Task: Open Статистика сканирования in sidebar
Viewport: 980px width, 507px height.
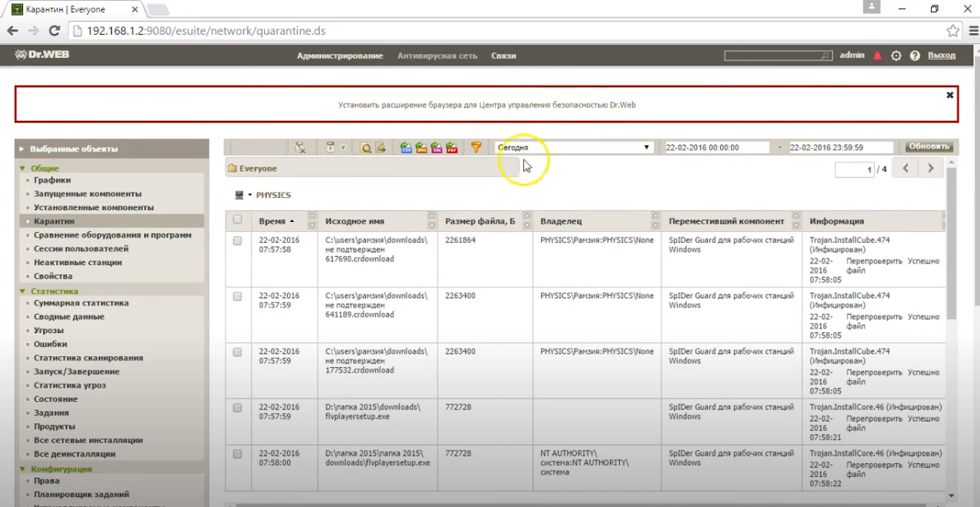Action: [88, 358]
